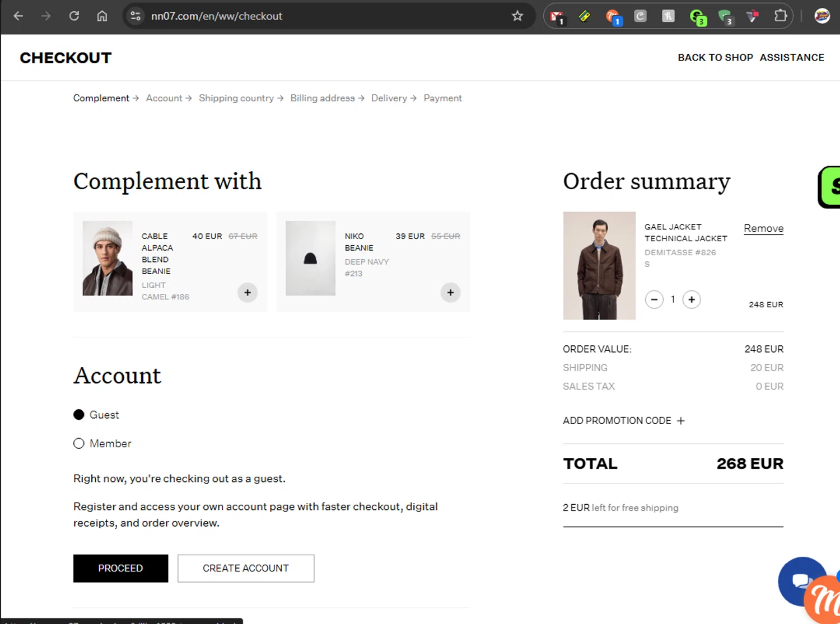Go to Delivery checkout step
The height and width of the screenshot is (624, 840).
coord(389,98)
